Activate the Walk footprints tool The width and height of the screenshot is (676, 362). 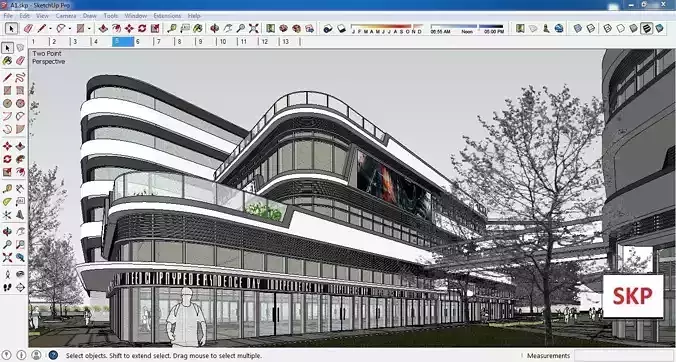(7, 287)
